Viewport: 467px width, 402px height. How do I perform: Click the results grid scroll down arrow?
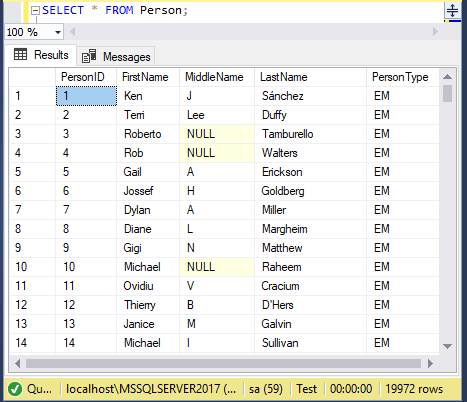click(447, 346)
